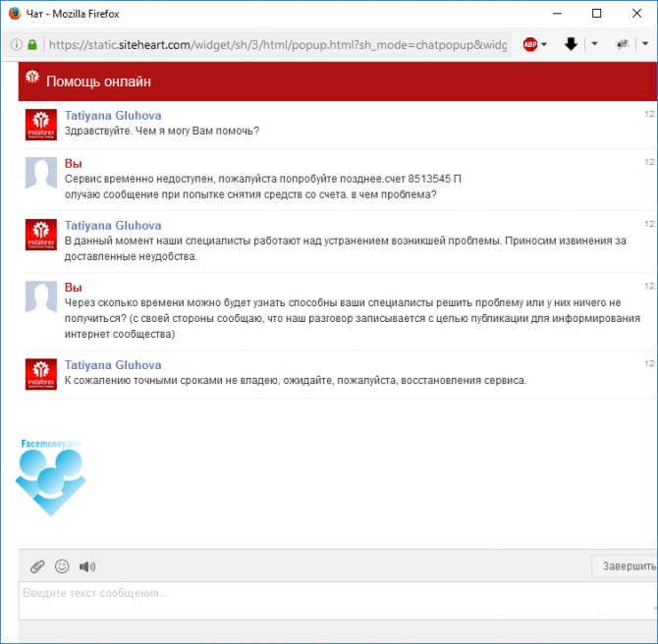
Task: Click the grey user avatar next to first Вы
Action: pyautogui.click(x=41, y=173)
